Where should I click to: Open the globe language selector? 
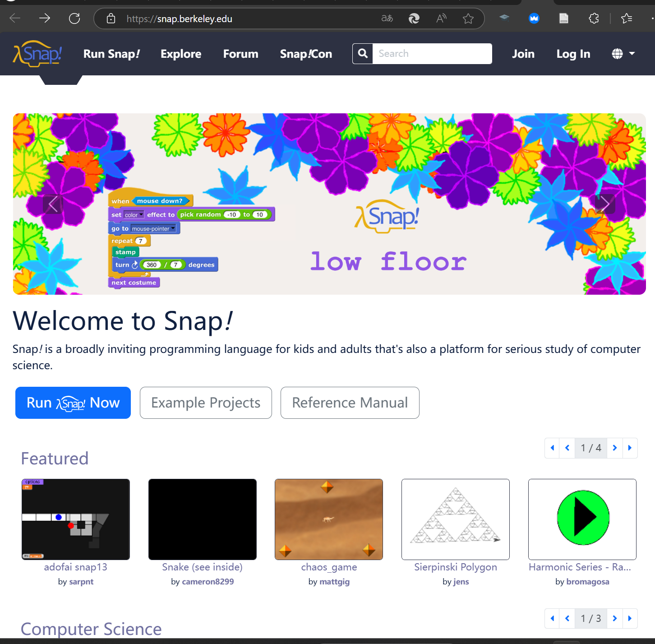[x=623, y=54]
